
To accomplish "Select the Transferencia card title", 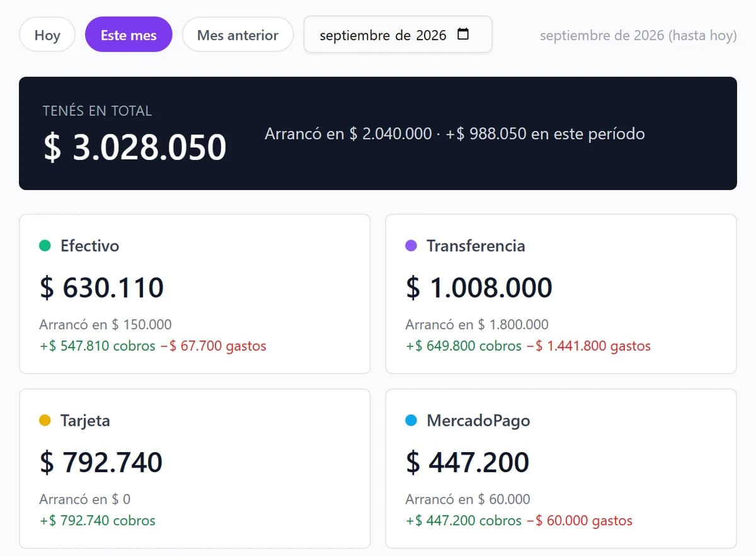I will coord(476,246).
